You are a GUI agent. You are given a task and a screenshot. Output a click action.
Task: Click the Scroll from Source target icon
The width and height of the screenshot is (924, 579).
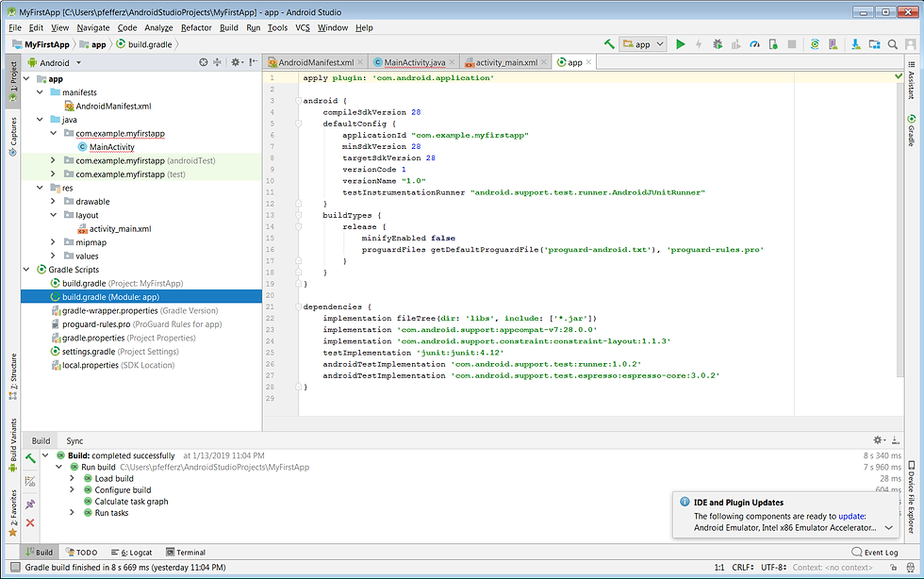[x=204, y=62]
